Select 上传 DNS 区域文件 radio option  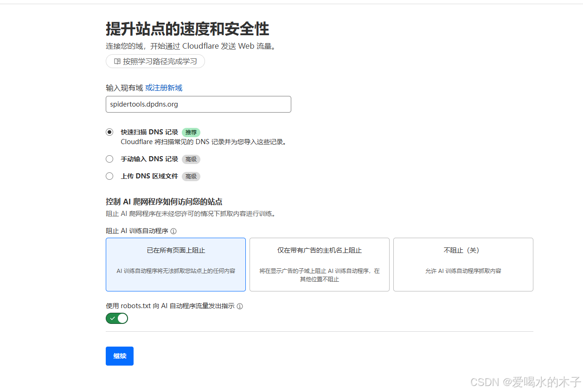(109, 176)
